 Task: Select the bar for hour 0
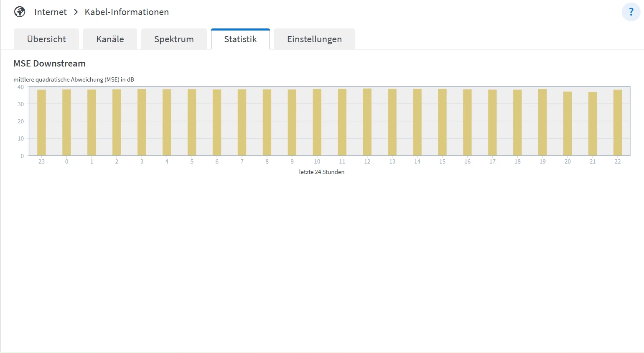66,123
